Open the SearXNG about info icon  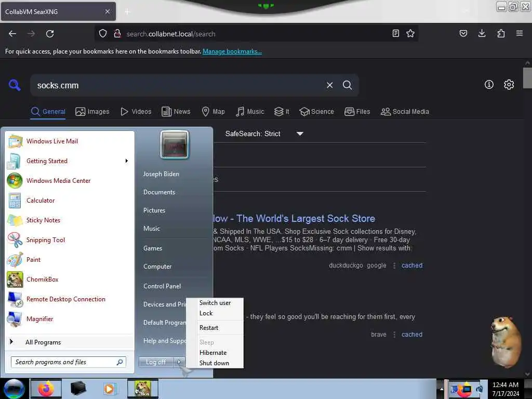pyautogui.click(x=489, y=85)
